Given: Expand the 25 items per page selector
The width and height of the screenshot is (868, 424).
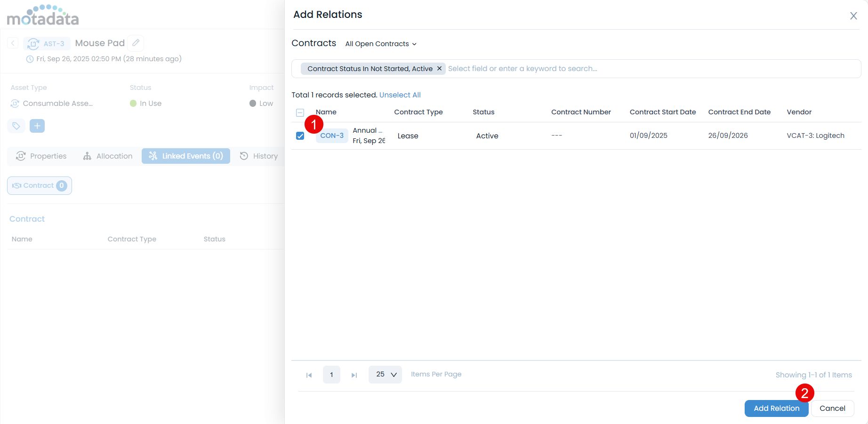Looking at the screenshot, I should tap(385, 375).
